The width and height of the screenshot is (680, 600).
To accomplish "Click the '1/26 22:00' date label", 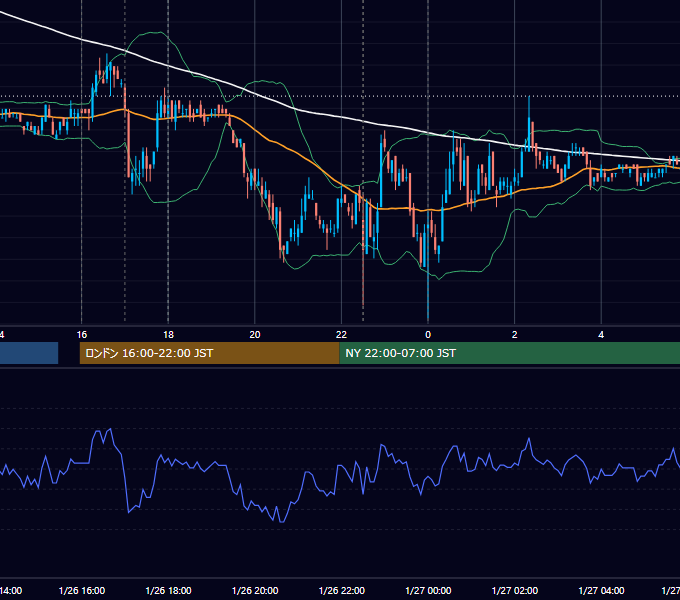I will click(342, 591).
